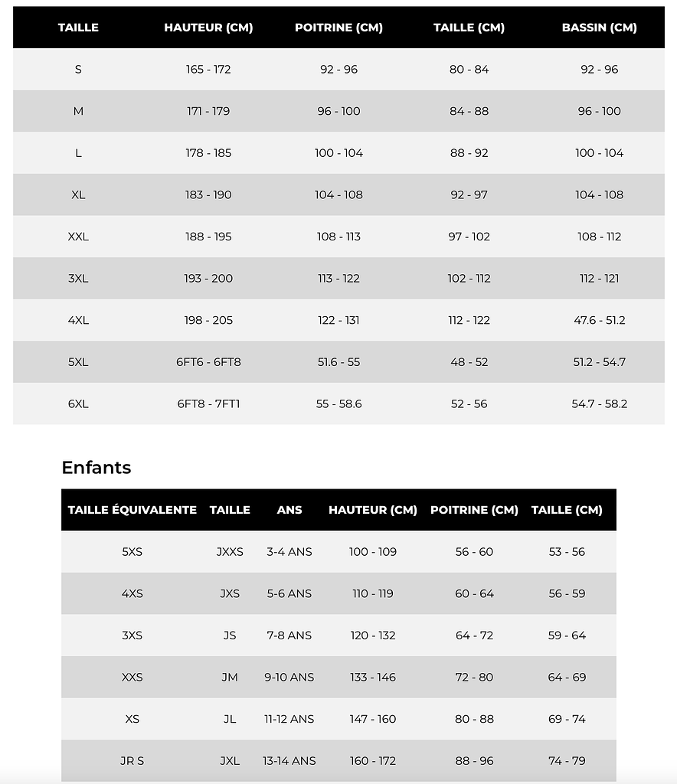Select the 13-14 ANS age cell
This screenshot has height=784, width=677.
tap(289, 761)
